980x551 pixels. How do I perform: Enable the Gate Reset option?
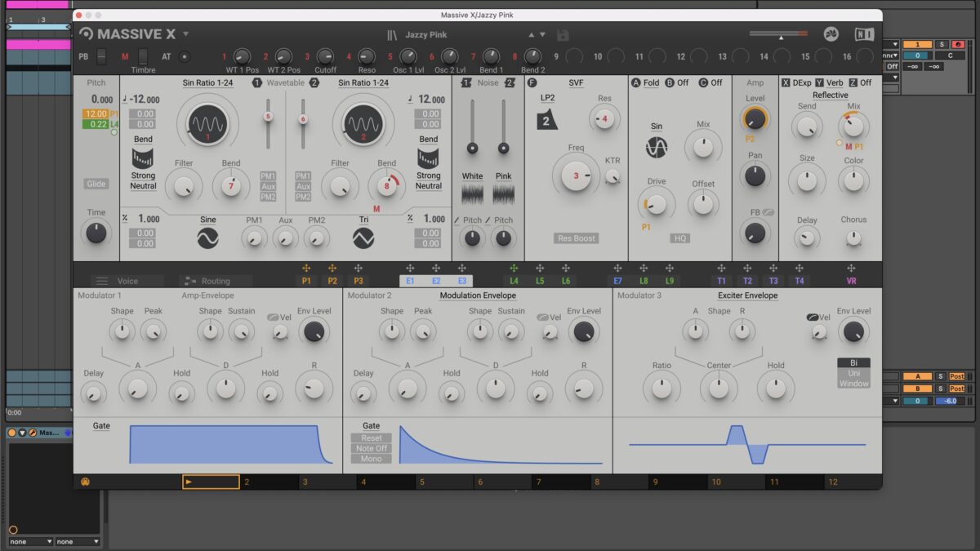point(372,438)
